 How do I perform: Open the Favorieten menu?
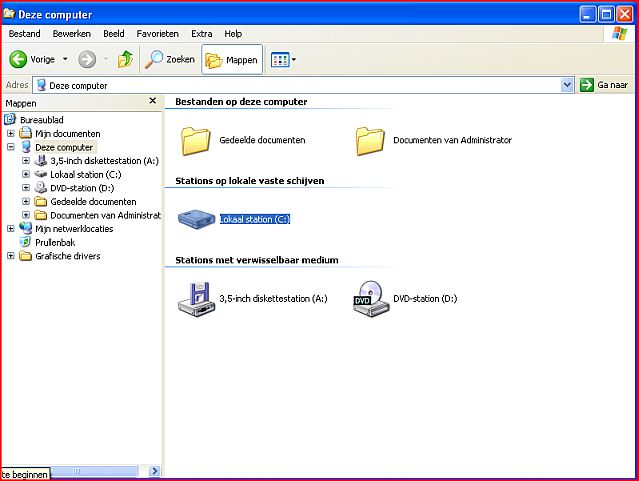pos(157,33)
